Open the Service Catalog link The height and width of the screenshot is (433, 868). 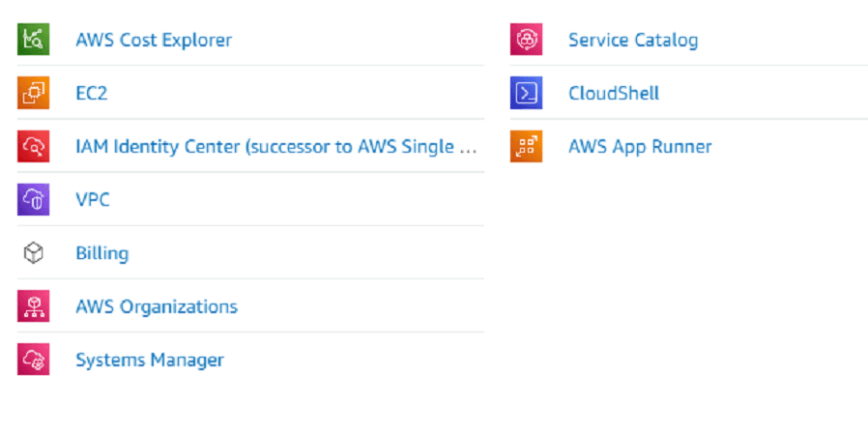633,40
